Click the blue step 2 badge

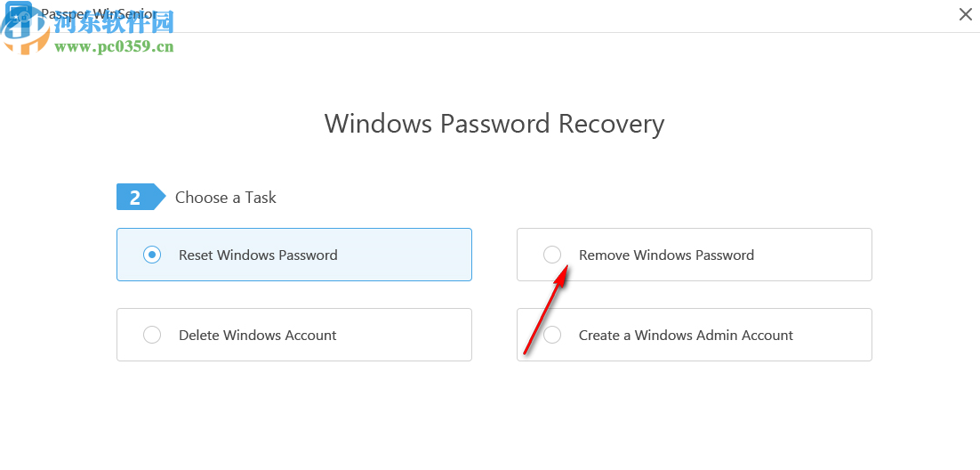(x=136, y=198)
